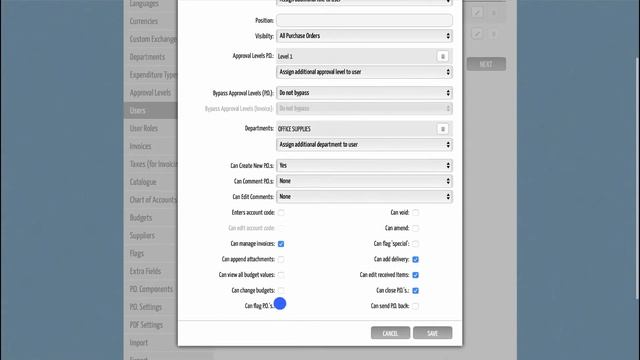Click the page vertical scrollbar

click(x=637, y=180)
